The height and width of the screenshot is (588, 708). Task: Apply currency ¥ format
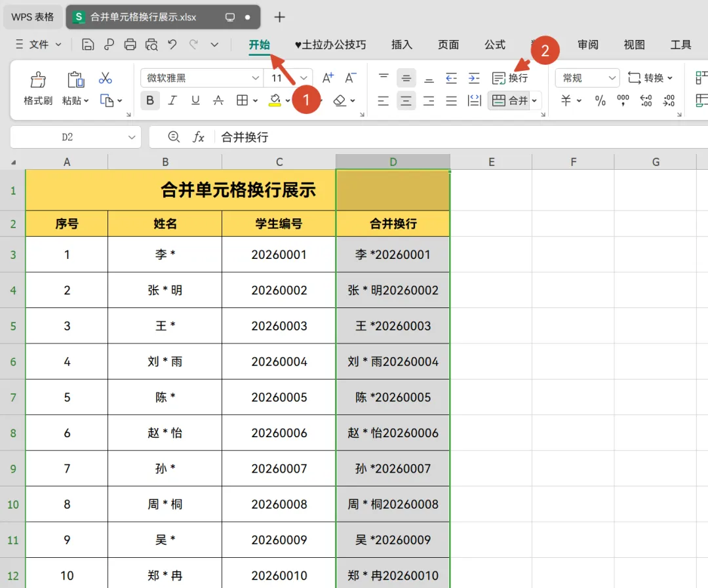[566, 100]
